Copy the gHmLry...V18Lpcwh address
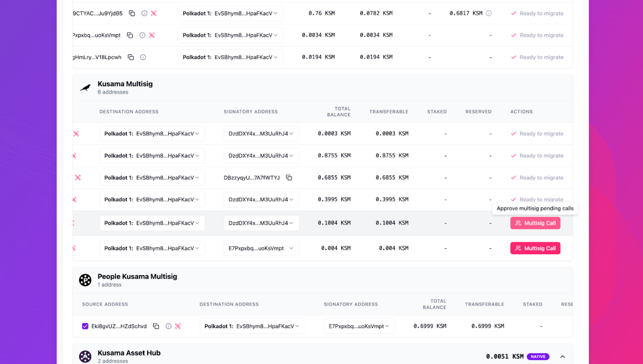Viewport: 643px width, 364px height. pyautogui.click(x=131, y=57)
